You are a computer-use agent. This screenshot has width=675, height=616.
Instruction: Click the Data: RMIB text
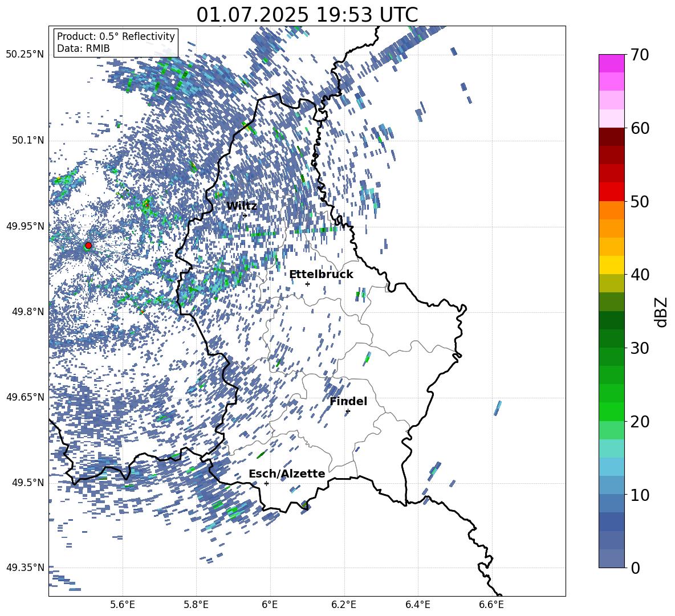[83, 48]
